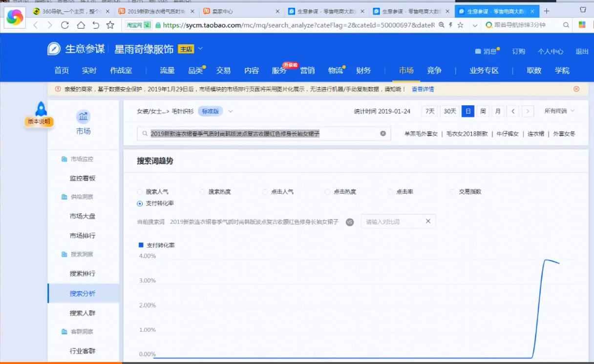Open a new browser tab
This screenshot has height=364, width=594.
click(547, 11)
